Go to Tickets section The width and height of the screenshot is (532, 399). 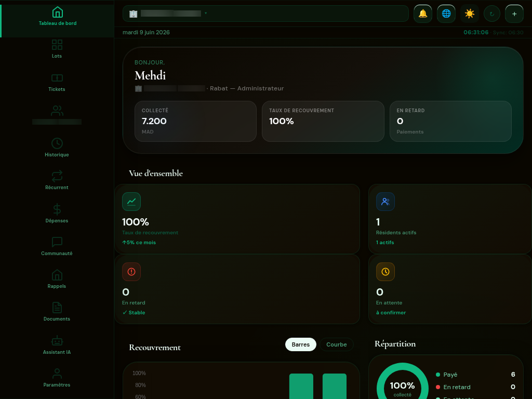pyautogui.click(x=57, y=83)
